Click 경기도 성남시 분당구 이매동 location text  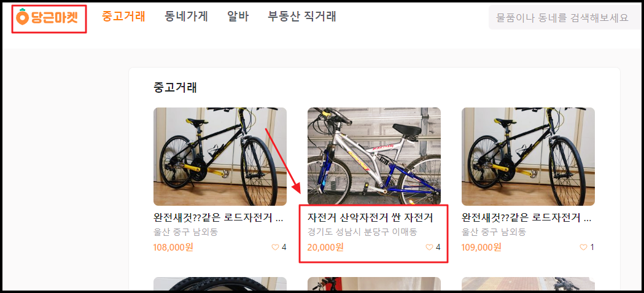pos(362,232)
